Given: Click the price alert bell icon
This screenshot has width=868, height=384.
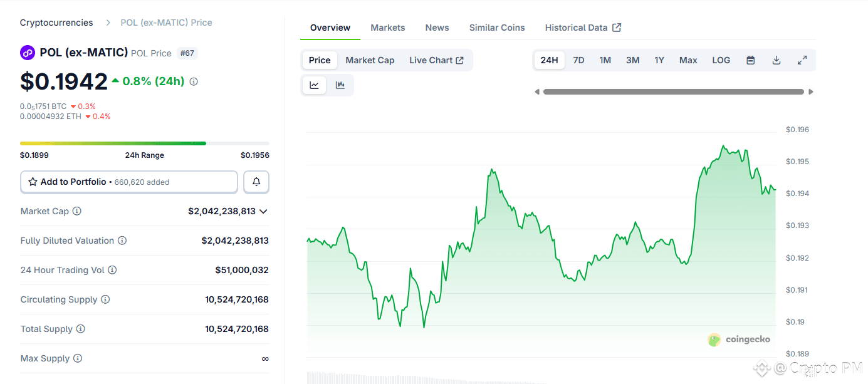Looking at the screenshot, I should pyautogui.click(x=256, y=182).
